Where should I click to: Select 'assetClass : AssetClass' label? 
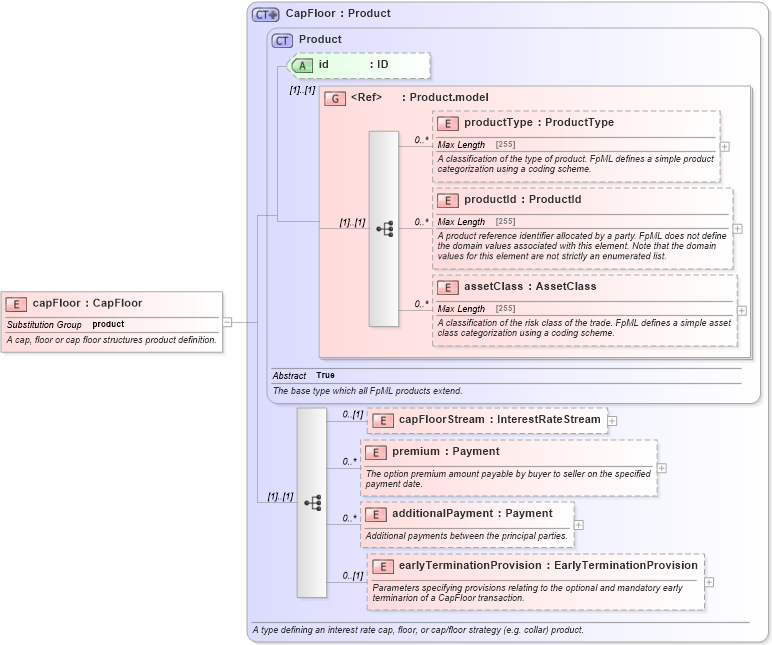coord(530,287)
